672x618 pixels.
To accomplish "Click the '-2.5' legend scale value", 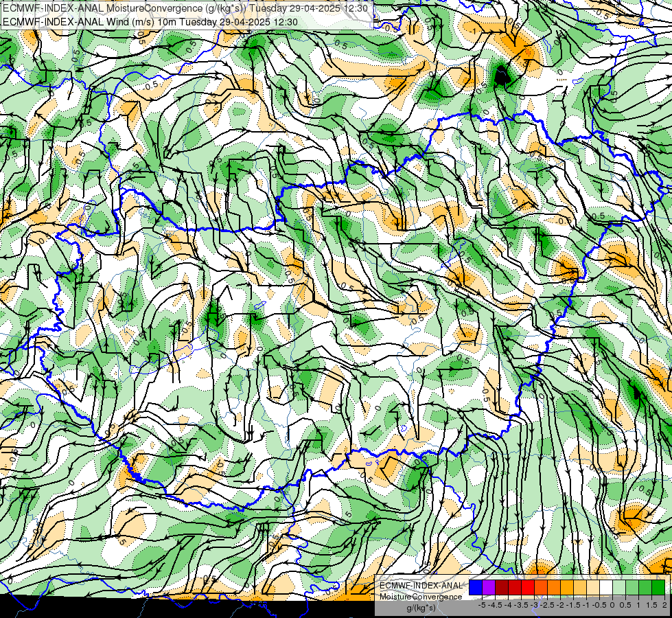I will tap(547, 605).
